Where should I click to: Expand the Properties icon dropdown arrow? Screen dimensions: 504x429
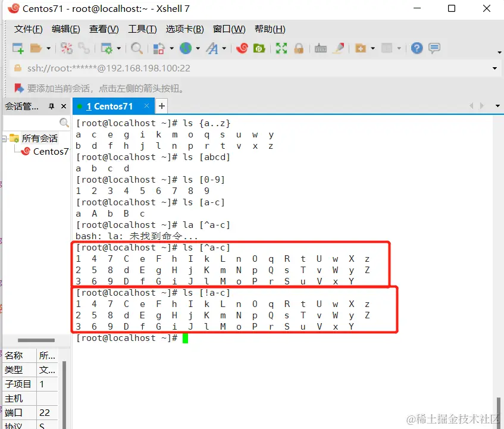point(118,49)
